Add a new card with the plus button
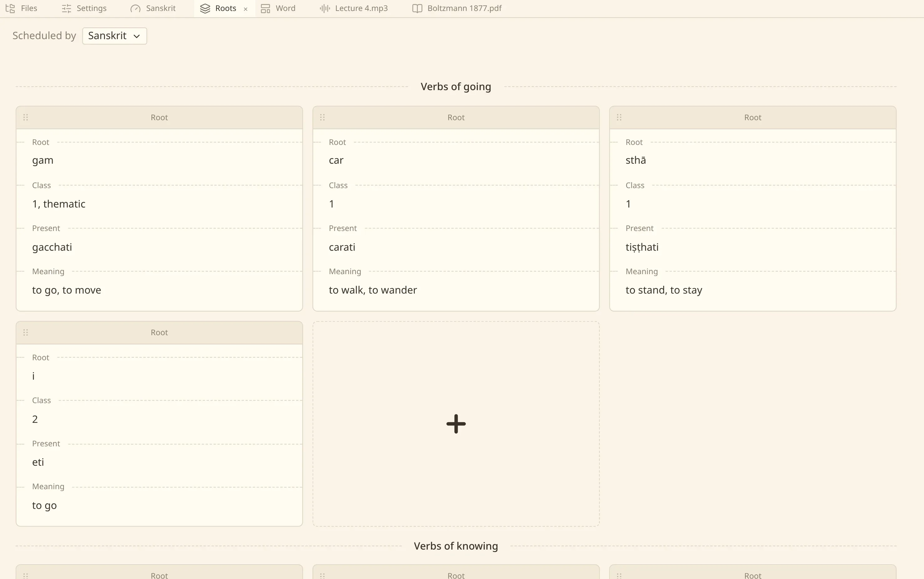The height and width of the screenshot is (579, 924). point(456,423)
